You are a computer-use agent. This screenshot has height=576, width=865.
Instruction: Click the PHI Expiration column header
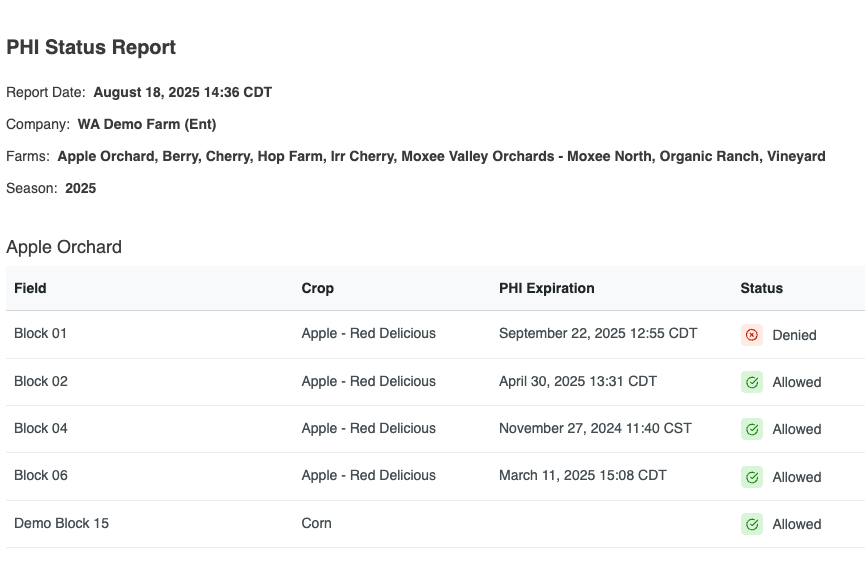click(547, 288)
